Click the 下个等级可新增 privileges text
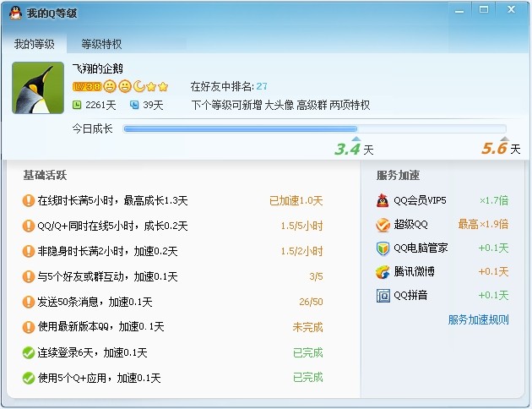The height and width of the screenshot is (409, 532). coord(280,105)
